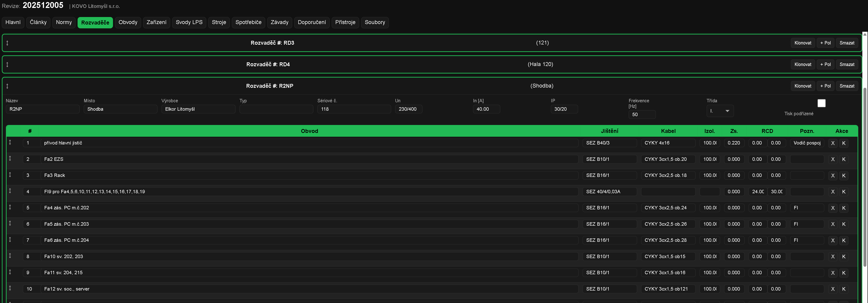
Task: Clone FI9 row using K button
Action: [843, 192]
